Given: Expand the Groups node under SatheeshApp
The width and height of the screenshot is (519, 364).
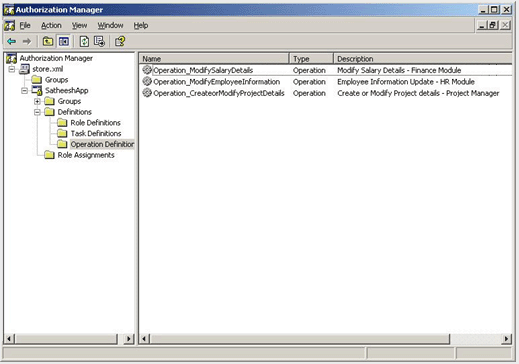Looking at the screenshot, I should (37, 101).
